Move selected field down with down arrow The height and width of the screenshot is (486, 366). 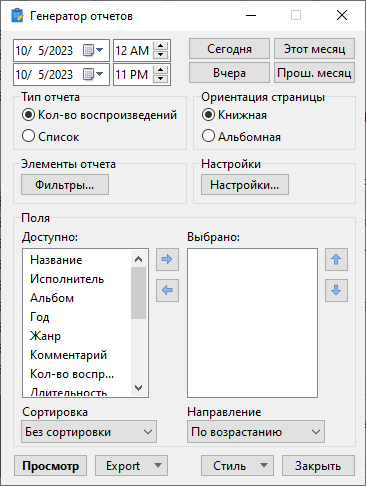click(x=336, y=290)
